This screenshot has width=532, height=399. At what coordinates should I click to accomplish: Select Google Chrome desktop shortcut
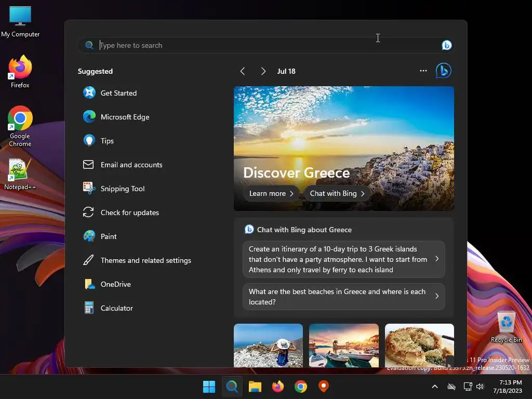[x=20, y=126]
